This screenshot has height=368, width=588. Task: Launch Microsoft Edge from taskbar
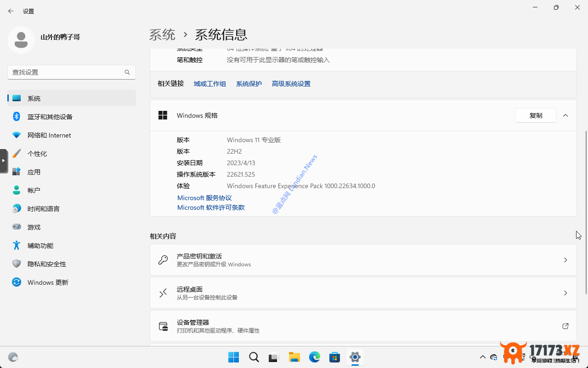click(314, 357)
